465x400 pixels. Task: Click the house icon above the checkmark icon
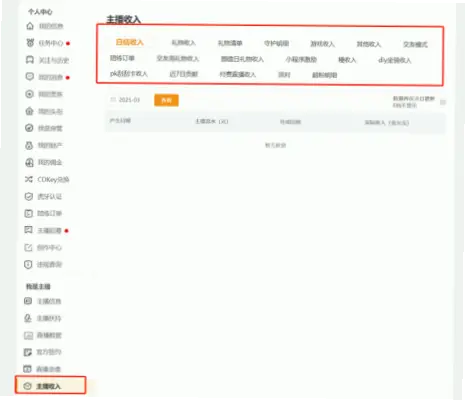click(29, 111)
